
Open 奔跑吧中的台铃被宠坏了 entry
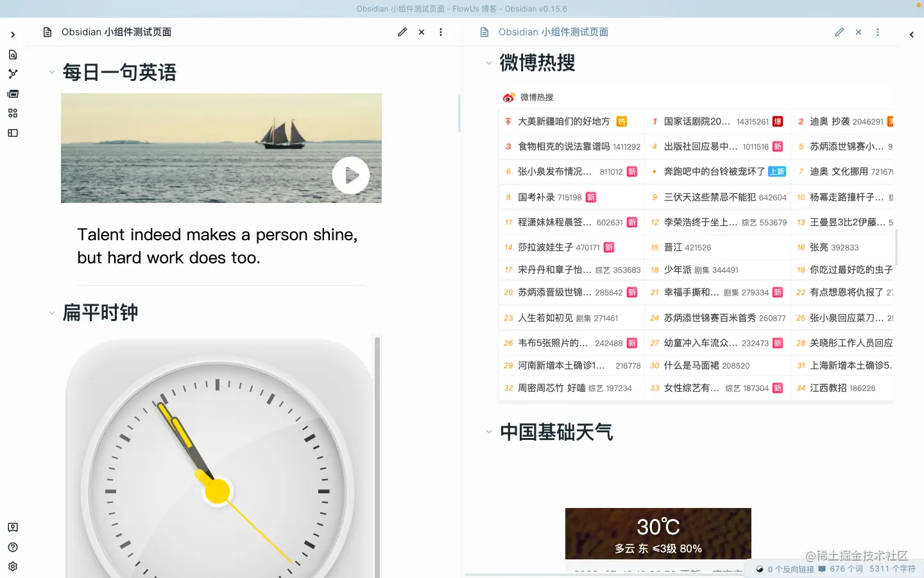[715, 171]
